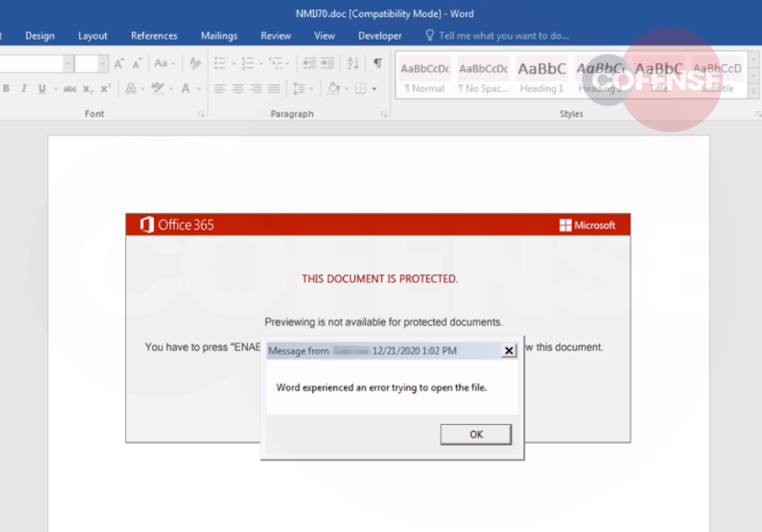This screenshot has height=532, width=762.
Task: Open the highlight color dropdown arrow
Action: tap(171, 89)
